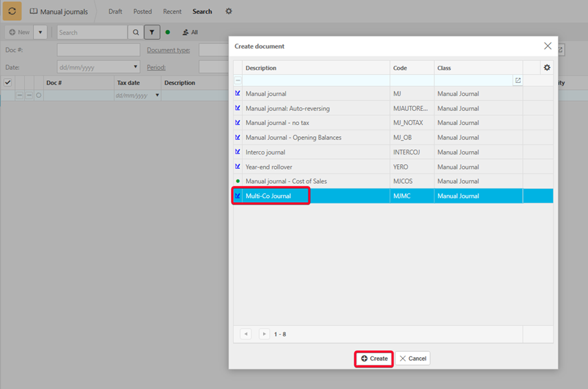Click the green status dot in toolbar
The image size is (588, 389).
coord(167,33)
